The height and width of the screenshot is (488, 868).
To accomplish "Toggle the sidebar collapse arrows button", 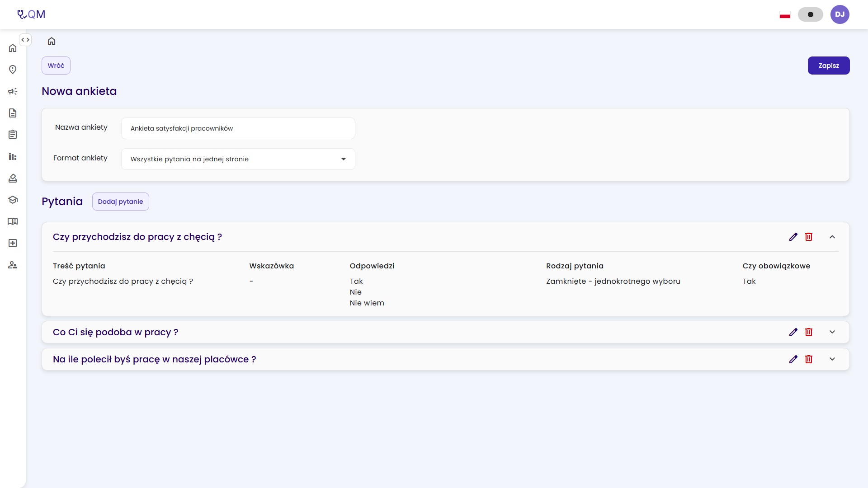I will [25, 40].
